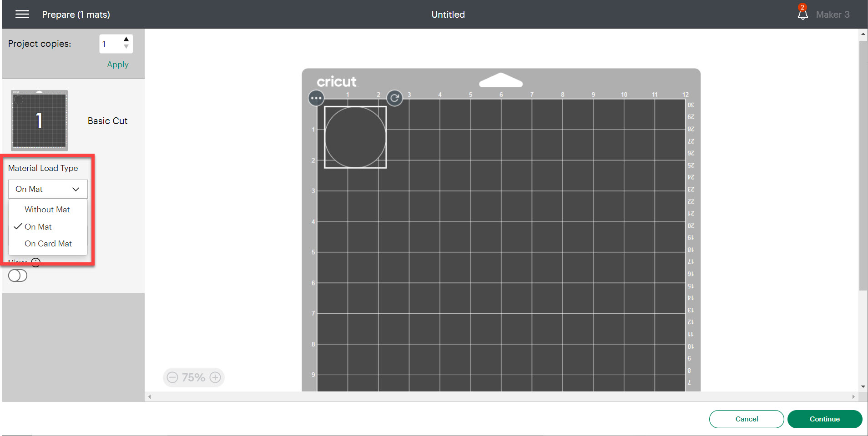Apply the project copies change
Viewport: 868px width, 436px height.
[117, 64]
